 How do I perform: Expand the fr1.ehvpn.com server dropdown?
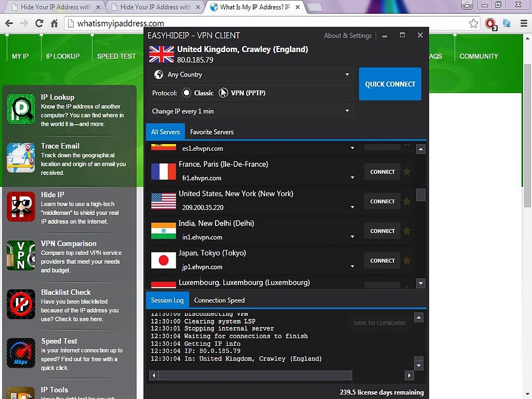[352, 177]
